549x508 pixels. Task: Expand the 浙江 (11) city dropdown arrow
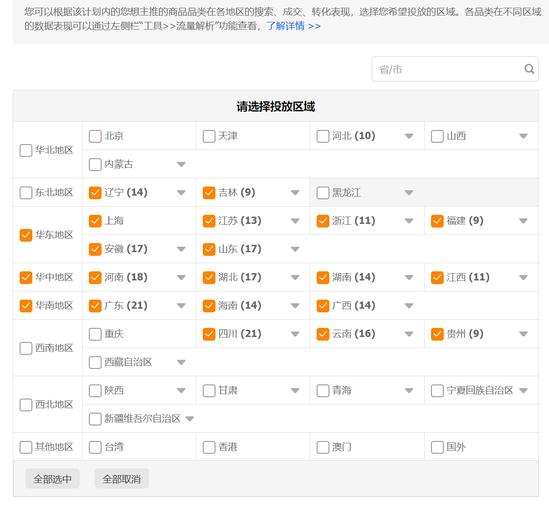click(x=409, y=221)
